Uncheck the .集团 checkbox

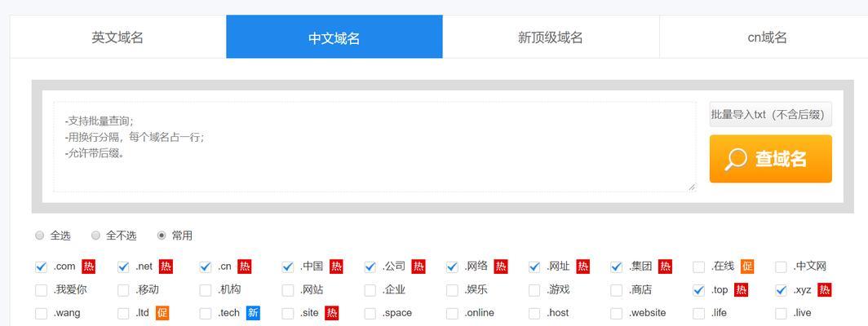617,267
